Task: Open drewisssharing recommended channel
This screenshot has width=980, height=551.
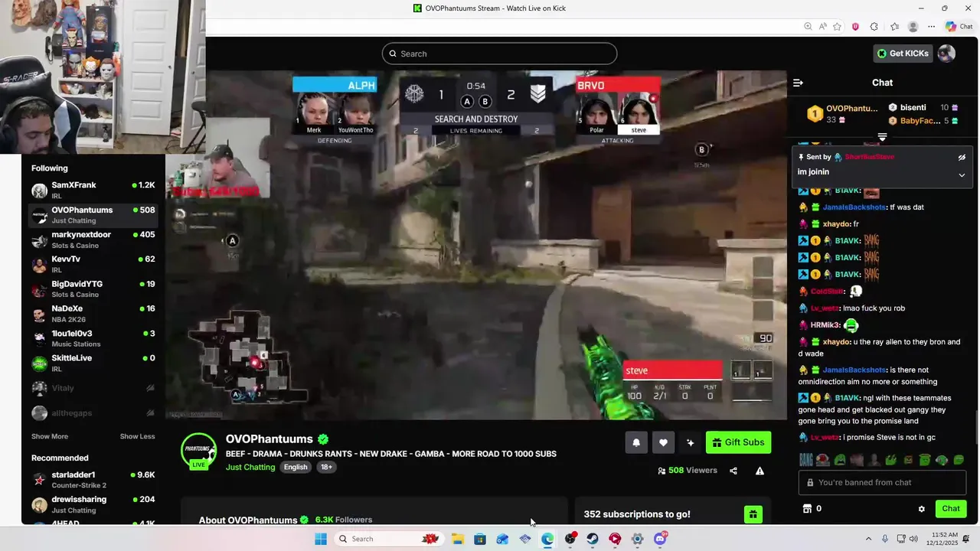Action: pyautogui.click(x=93, y=504)
